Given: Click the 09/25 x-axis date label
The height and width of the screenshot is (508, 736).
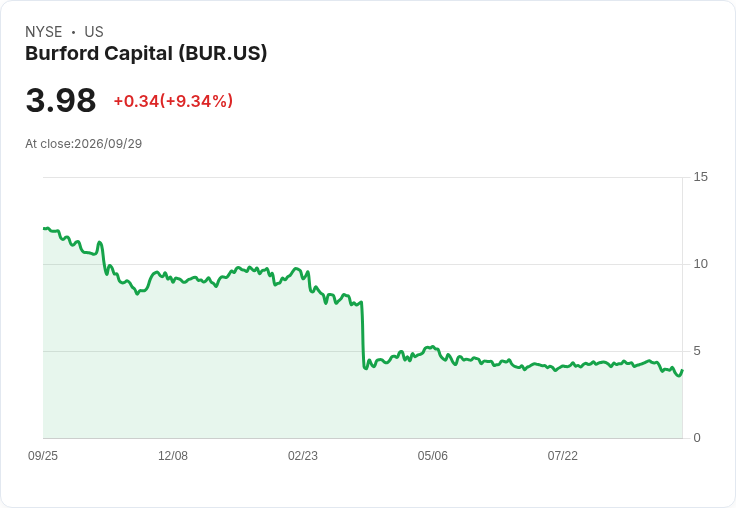Looking at the screenshot, I should point(43,455).
